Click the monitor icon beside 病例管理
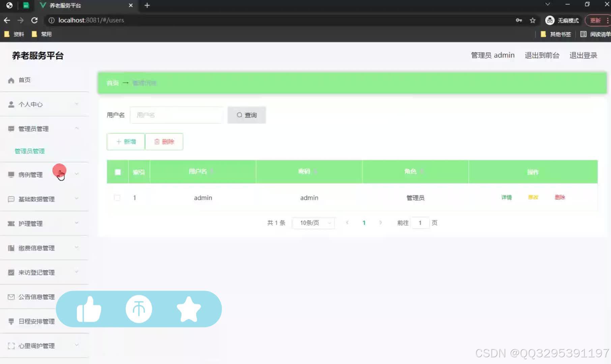This screenshot has height=364, width=611. [x=11, y=175]
